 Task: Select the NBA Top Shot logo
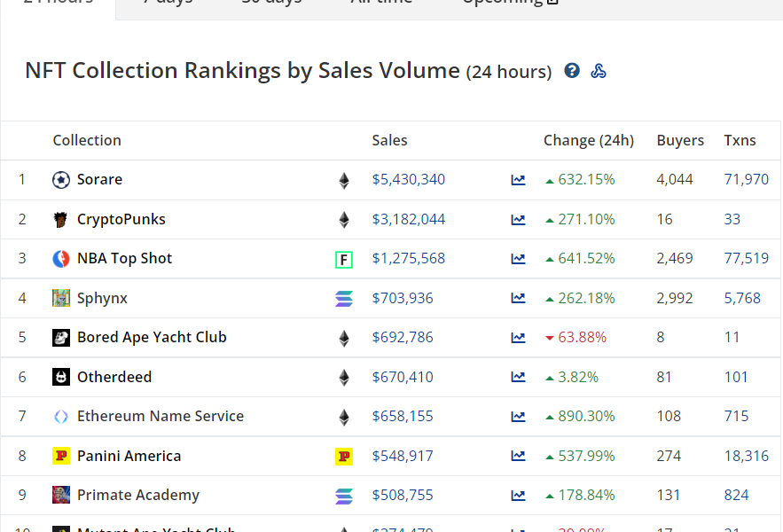[61, 259]
